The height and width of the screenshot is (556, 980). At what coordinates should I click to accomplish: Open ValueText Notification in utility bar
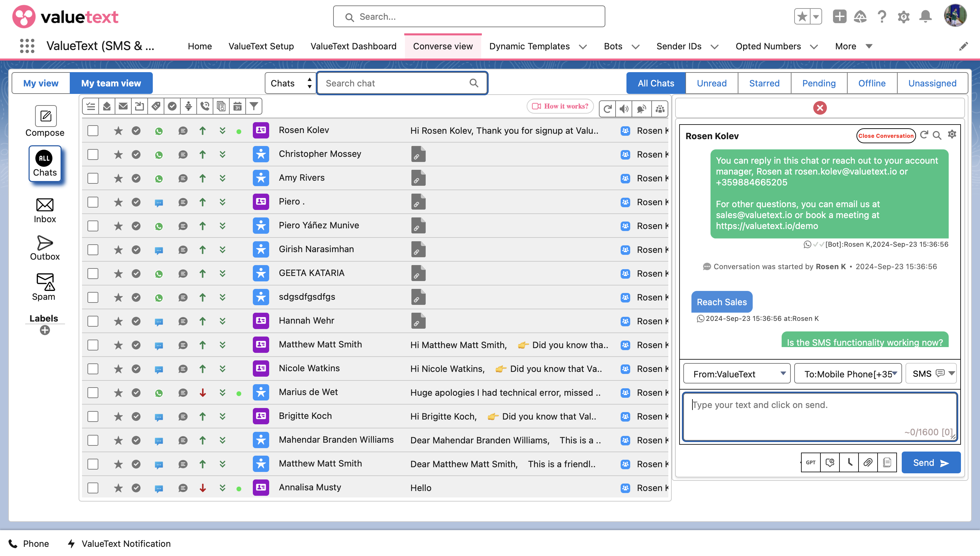tap(119, 543)
